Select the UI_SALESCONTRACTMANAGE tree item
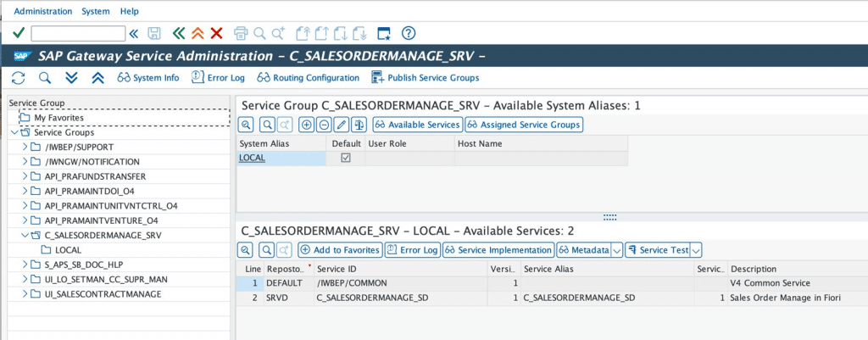This screenshot has width=868, height=340. 103,293
